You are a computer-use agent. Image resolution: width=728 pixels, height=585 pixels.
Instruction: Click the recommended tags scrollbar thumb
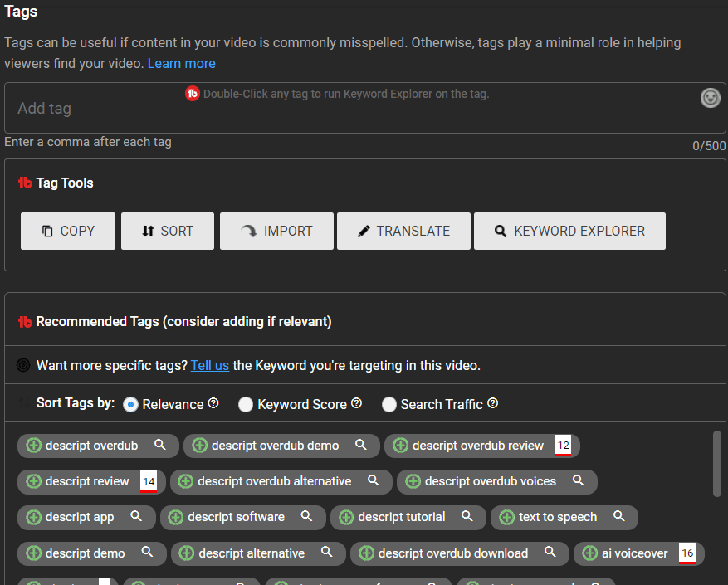(717, 464)
